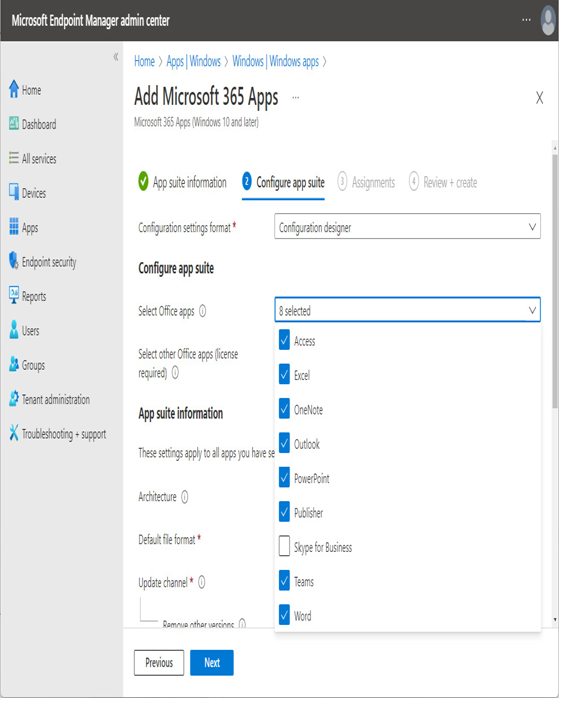Click green checkmark of App suite information
562x701 pixels.
[x=144, y=182]
